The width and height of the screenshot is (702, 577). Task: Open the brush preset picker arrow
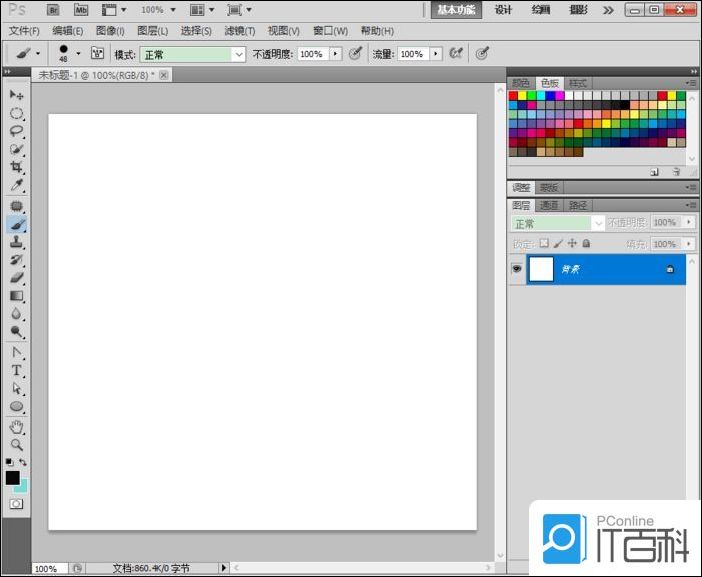78,54
